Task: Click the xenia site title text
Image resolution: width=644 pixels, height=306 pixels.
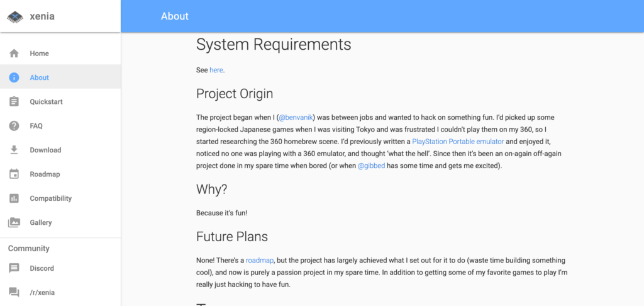Action: pyautogui.click(x=42, y=16)
